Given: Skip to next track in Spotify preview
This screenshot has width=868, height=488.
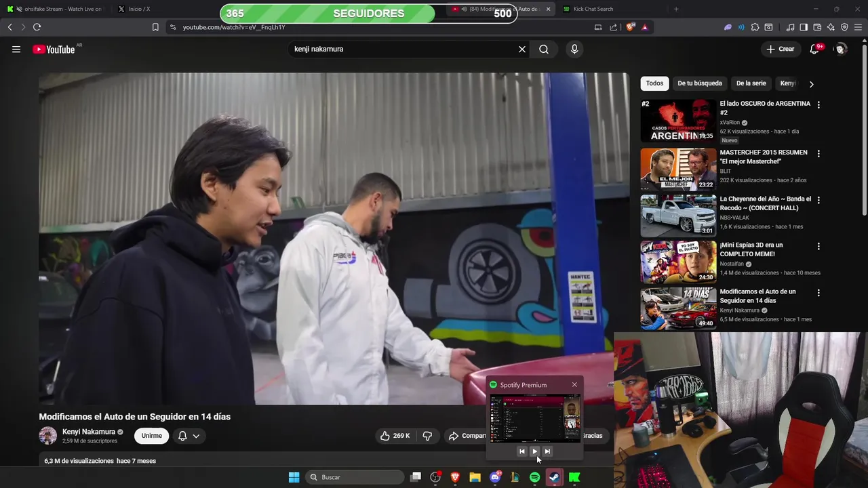Looking at the screenshot, I should (x=547, y=451).
